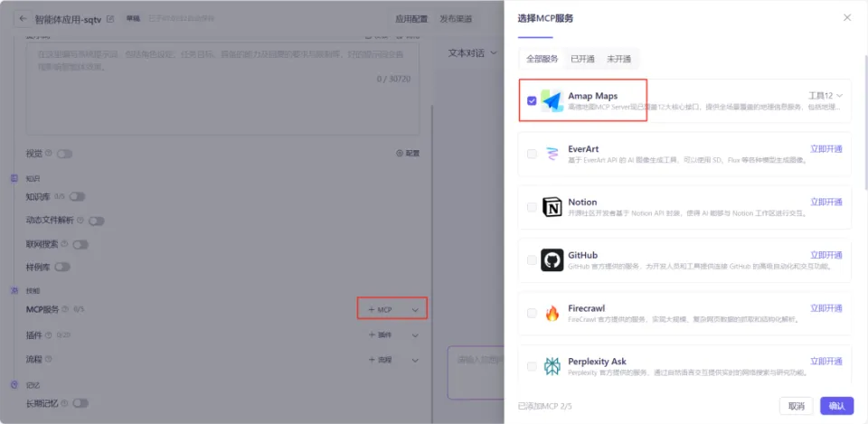This screenshot has width=868, height=424.
Task: Toggle the 视觉 switch
Action: pyautogui.click(x=64, y=154)
